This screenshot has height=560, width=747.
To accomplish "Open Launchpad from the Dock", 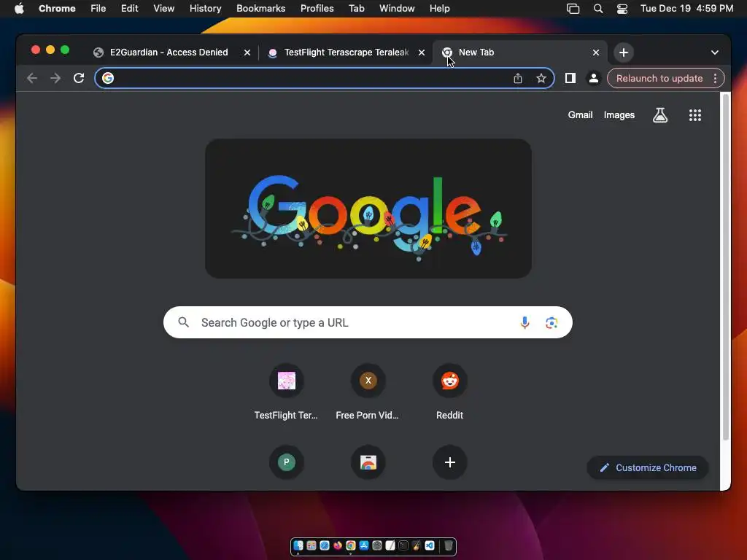I will point(311,545).
